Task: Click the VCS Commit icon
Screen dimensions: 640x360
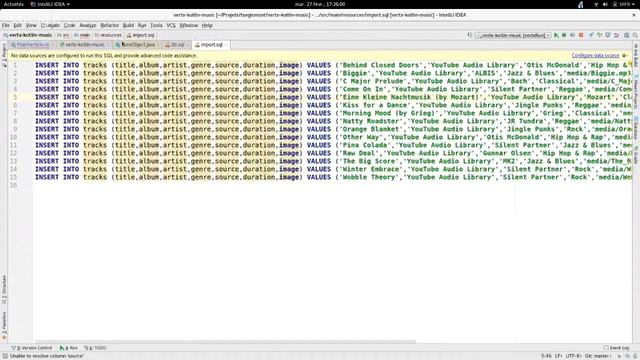Action: point(599,36)
